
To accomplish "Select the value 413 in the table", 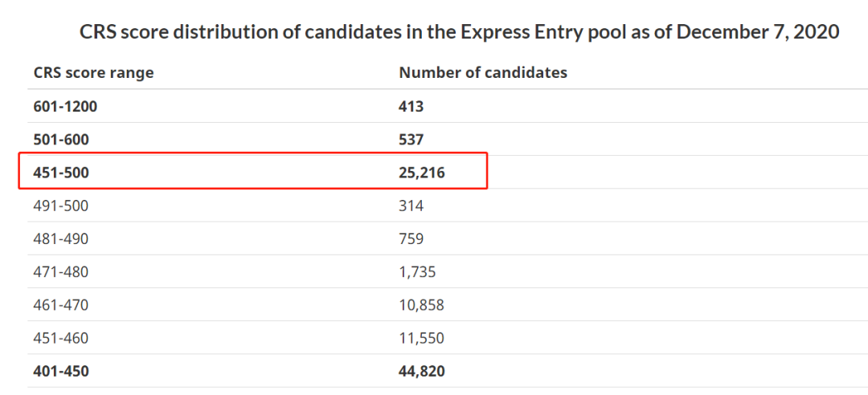I will pos(411,106).
